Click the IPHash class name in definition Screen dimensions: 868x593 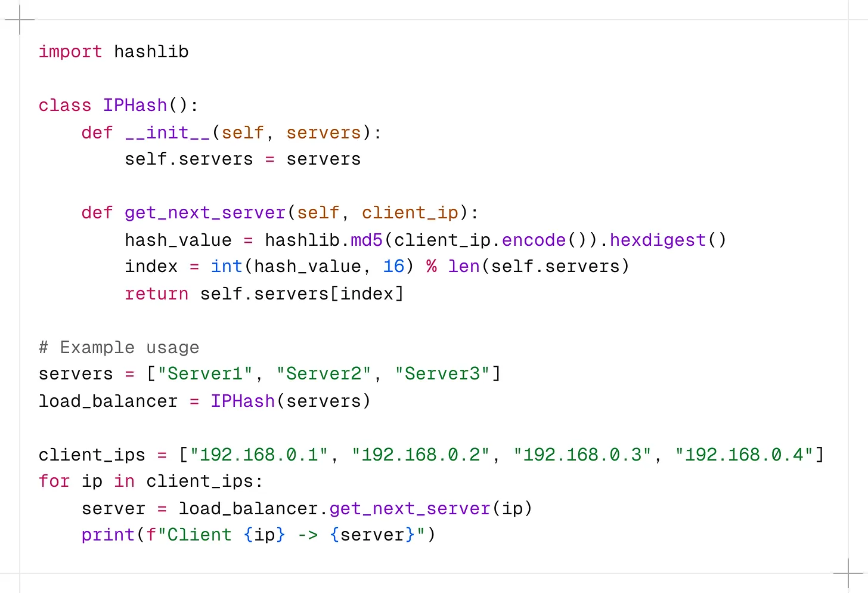pyautogui.click(x=135, y=106)
